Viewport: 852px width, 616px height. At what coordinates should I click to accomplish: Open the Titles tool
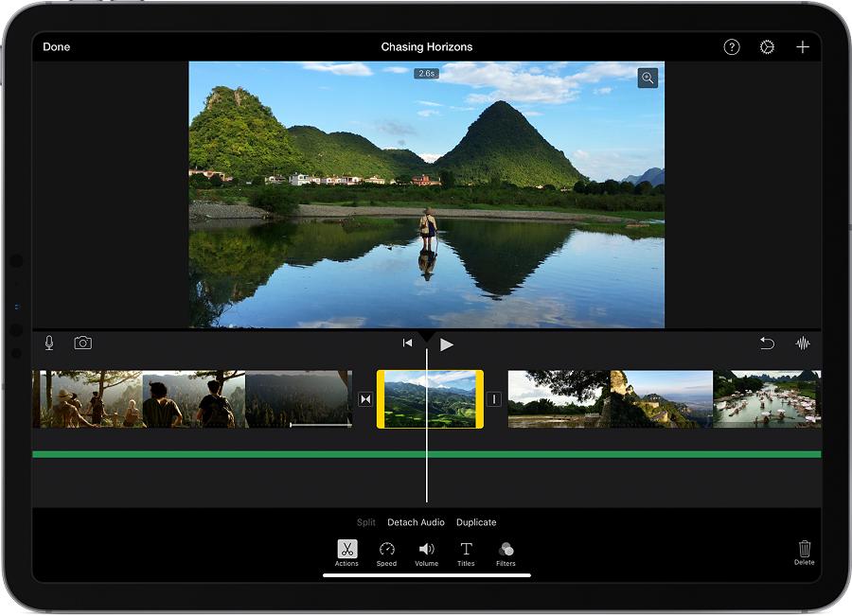tap(465, 550)
